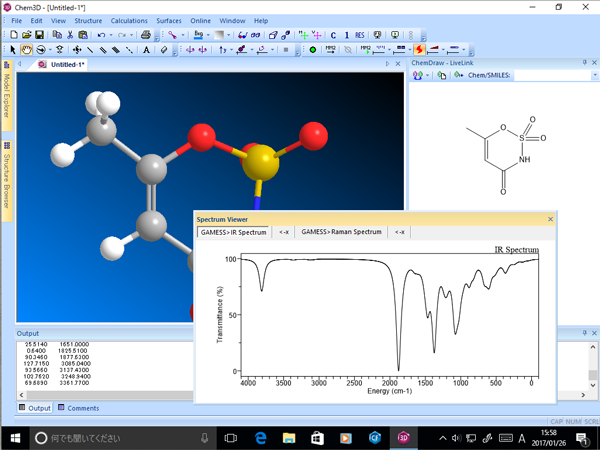This screenshot has height=450, width=600.
Task: Click the Print icon
Action: [x=146, y=35]
